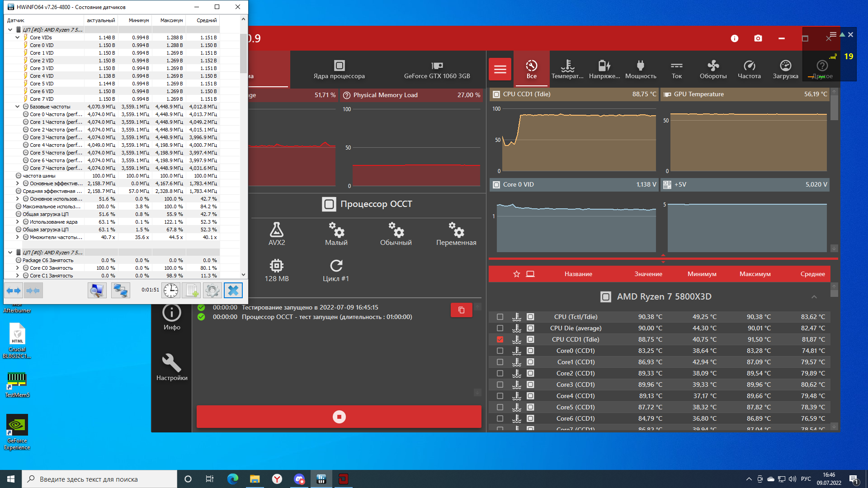Choose the 128 MB memory option

(x=277, y=270)
